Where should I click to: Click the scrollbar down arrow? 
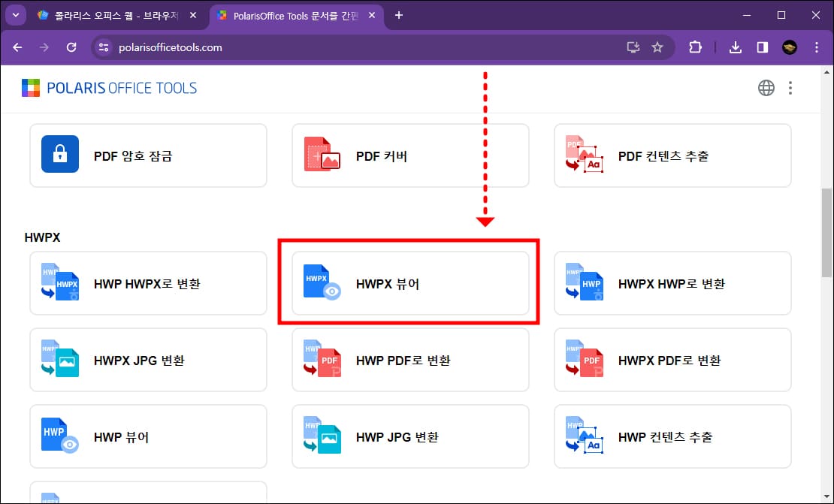(x=826, y=496)
